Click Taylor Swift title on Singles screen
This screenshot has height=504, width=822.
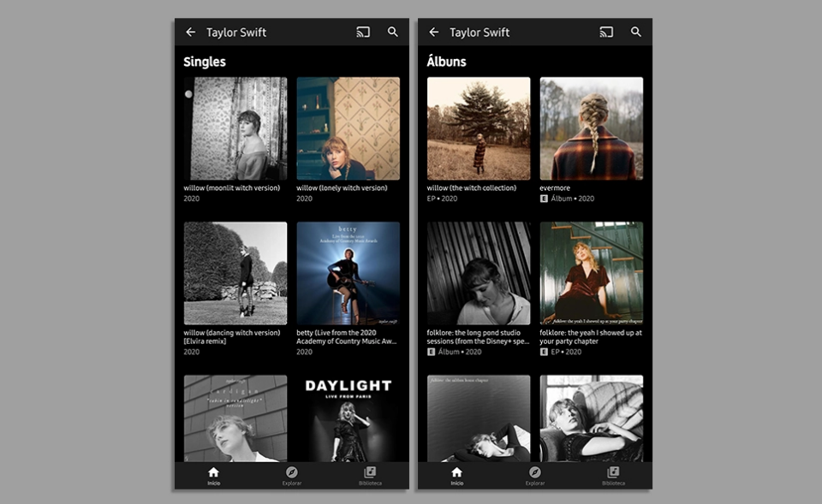coord(236,33)
